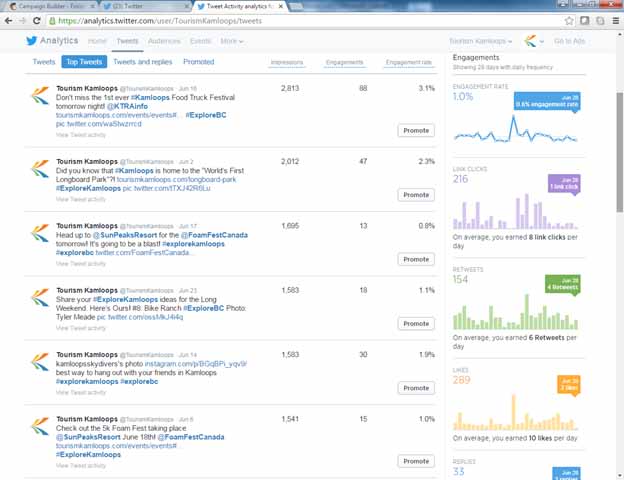Image resolution: width=624 pixels, height=480 pixels.
Task: Sort by Impressions column header
Action: (287, 62)
